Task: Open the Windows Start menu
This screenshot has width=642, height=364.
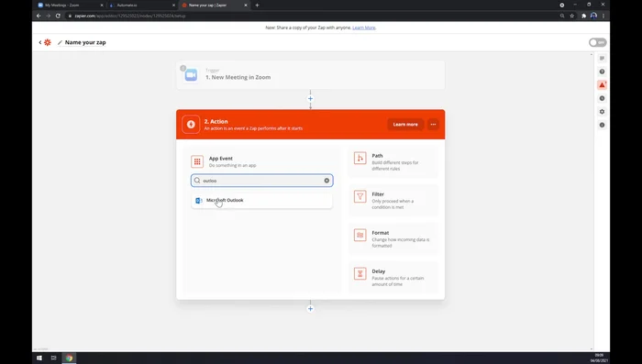Action: [39, 358]
